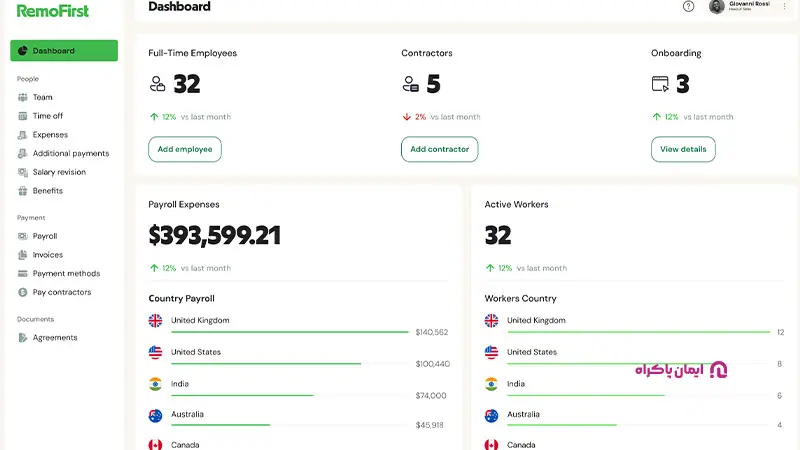Click the green Dashboard menu item

64,51
